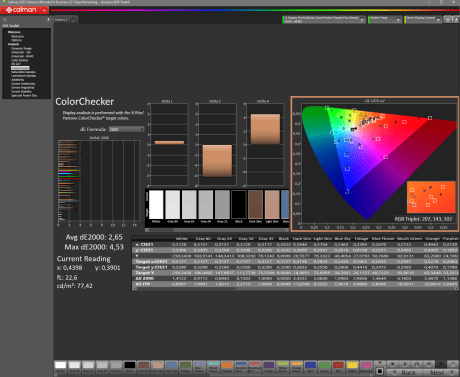460x377 pixels.
Task: Pin the top-right source settings panel
Action: point(455,20)
